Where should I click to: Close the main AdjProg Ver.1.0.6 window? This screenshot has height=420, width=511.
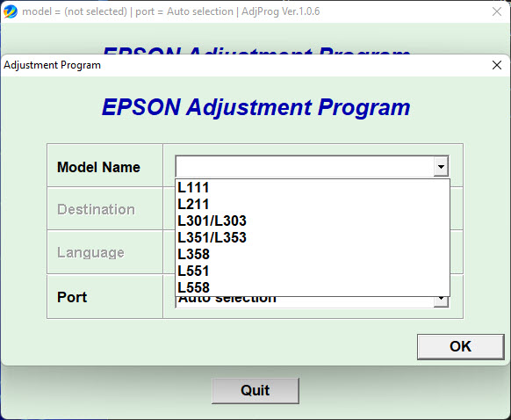(x=497, y=11)
